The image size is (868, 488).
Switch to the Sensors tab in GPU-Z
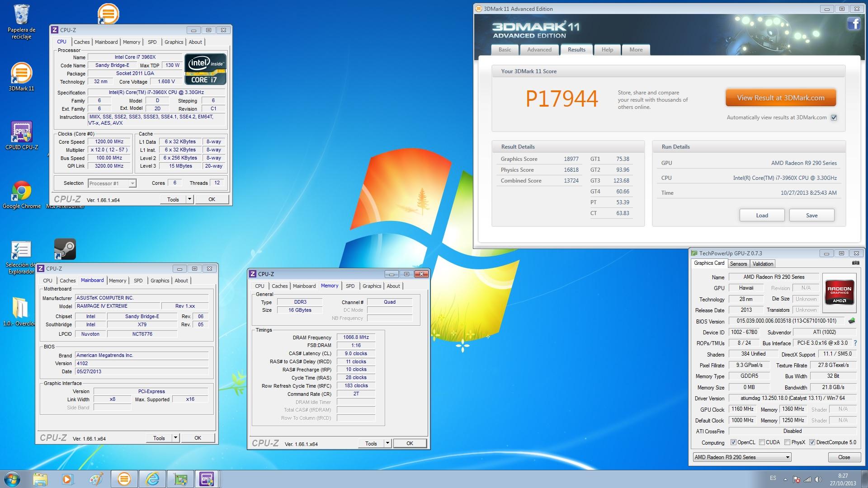[738, 264]
